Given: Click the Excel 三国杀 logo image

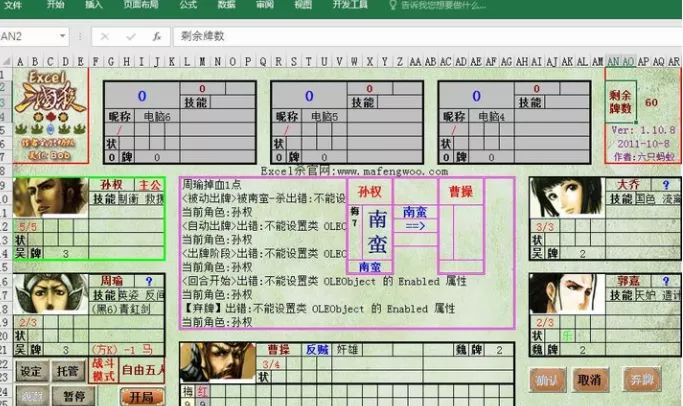Looking at the screenshot, I should point(51,115).
